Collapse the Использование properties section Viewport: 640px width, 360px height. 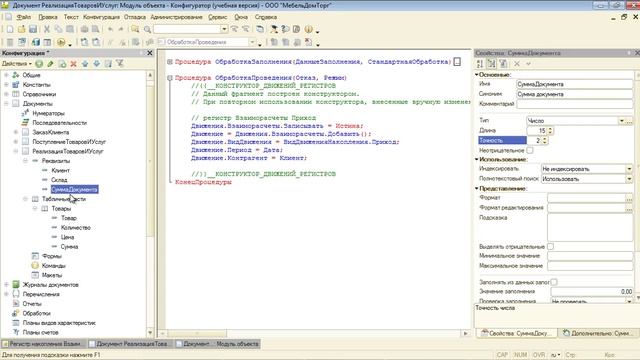pyautogui.click(x=476, y=159)
